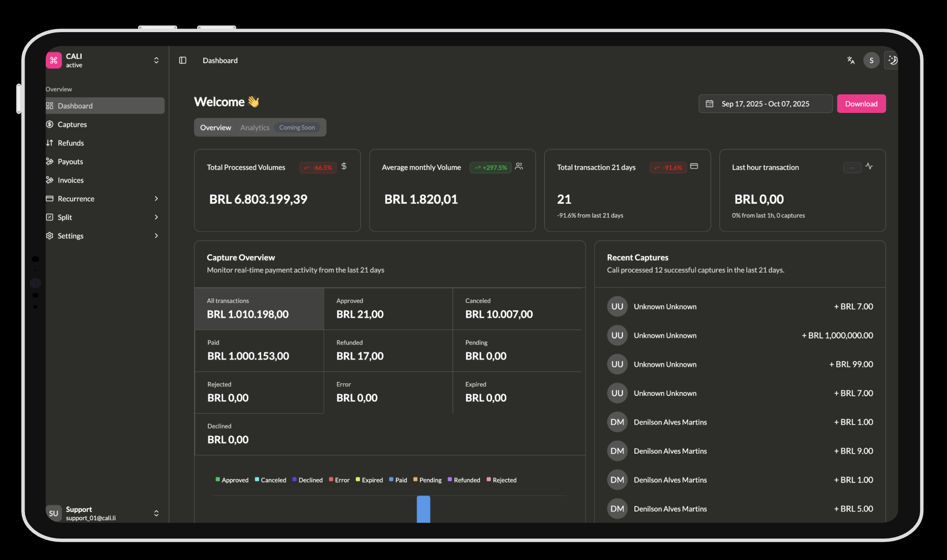Toggle dark mode theme icon

892,60
